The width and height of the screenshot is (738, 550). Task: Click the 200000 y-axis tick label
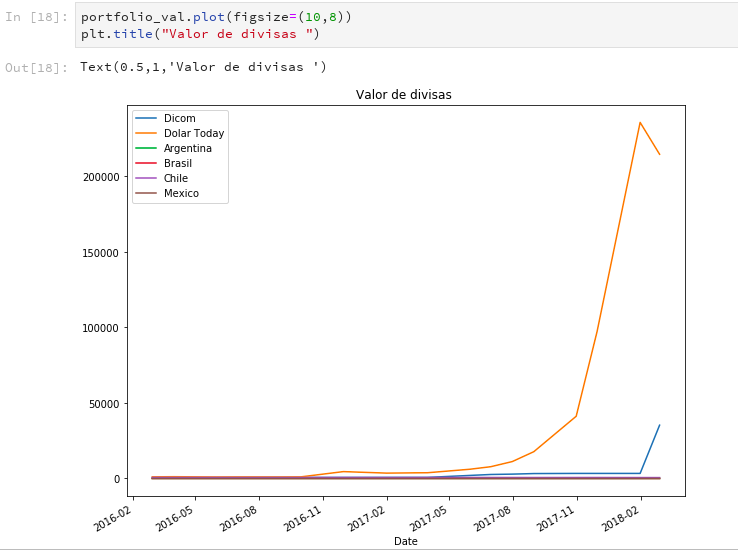pos(101,177)
